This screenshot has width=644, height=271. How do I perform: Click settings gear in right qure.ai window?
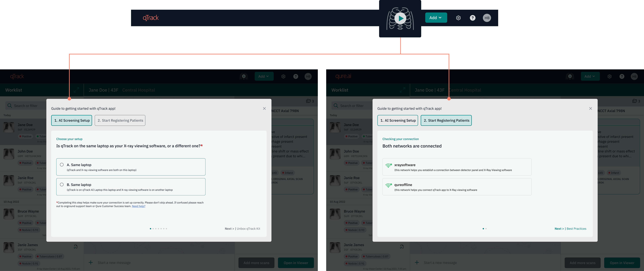tap(609, 76)
